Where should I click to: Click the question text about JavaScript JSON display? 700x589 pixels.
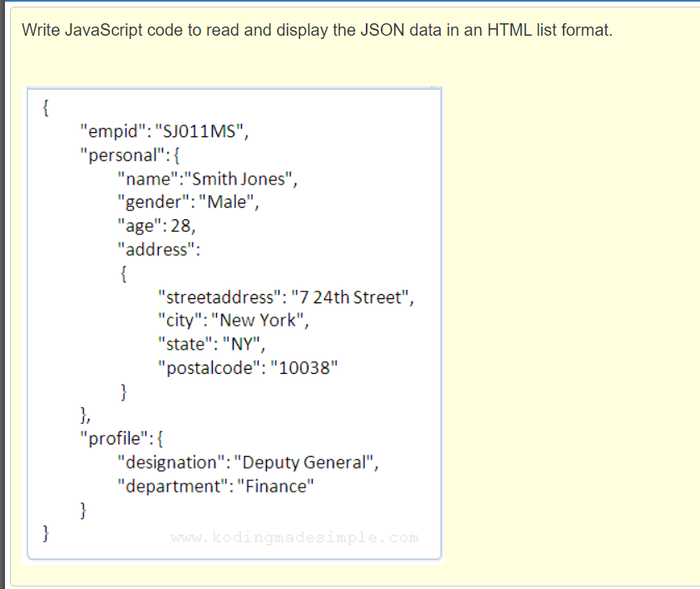click(x=317, y=31)
